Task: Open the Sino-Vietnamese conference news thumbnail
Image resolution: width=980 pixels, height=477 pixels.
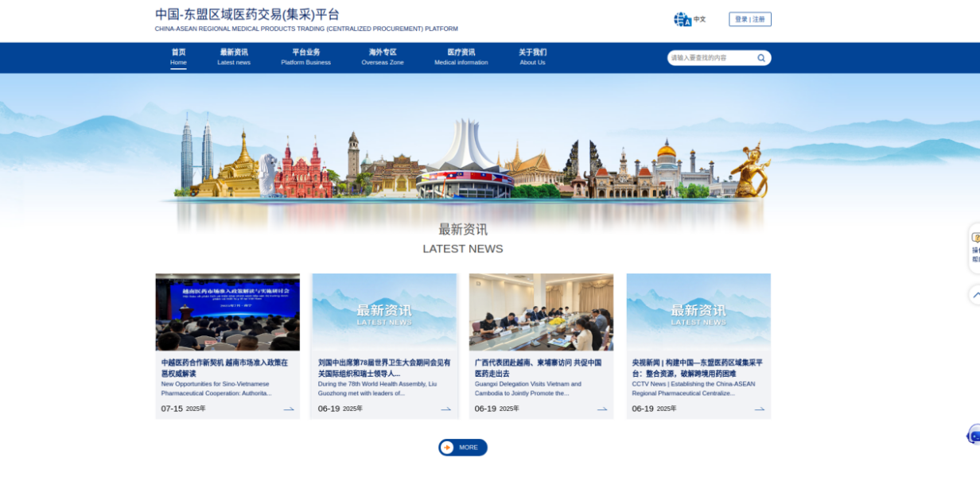Action: pos(227,312)
